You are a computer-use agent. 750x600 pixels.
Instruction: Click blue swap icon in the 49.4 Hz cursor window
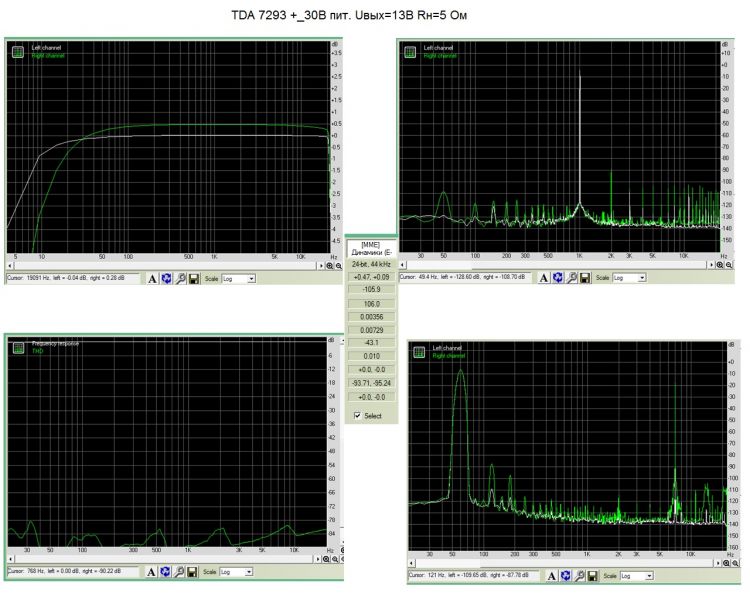pos(558,278)
